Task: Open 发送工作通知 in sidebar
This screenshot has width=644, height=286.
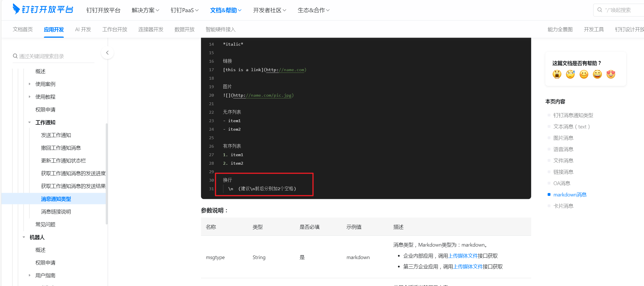Action: point(56,135)
